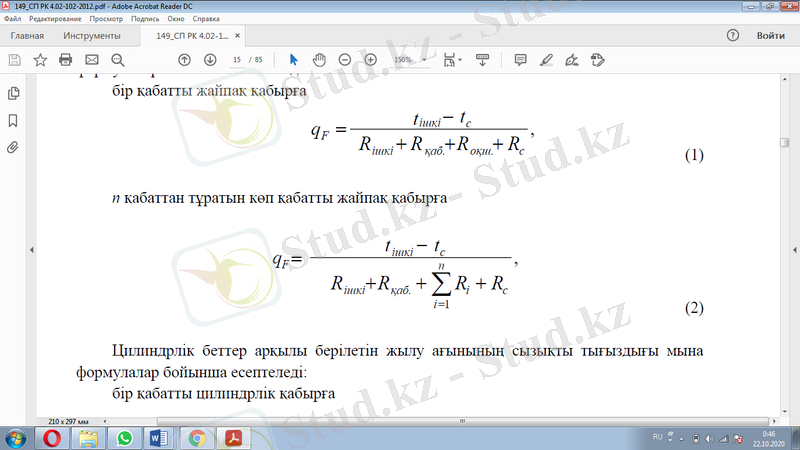Screen dimensions: 800x450
Task: Open the Окно menu
Action: [x=176, y=19]
